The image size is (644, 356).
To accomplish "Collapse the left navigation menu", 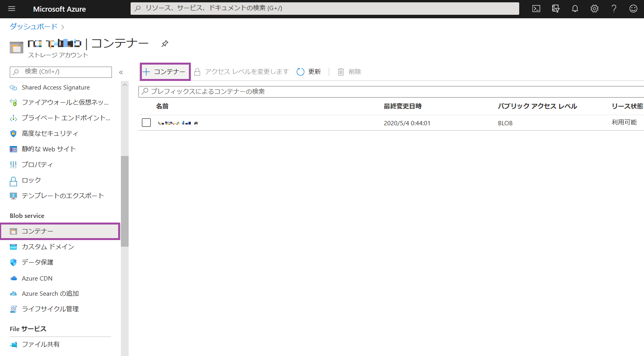I will click(121, 72).
